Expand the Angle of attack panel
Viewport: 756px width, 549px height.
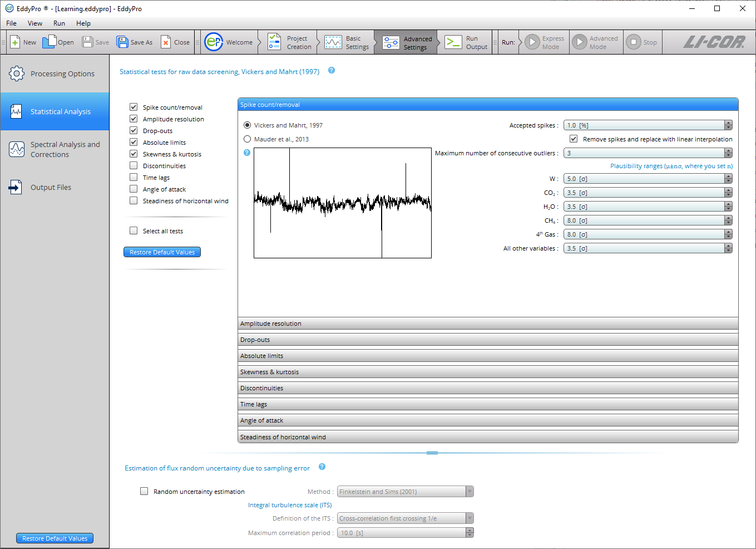coord(488,420)
